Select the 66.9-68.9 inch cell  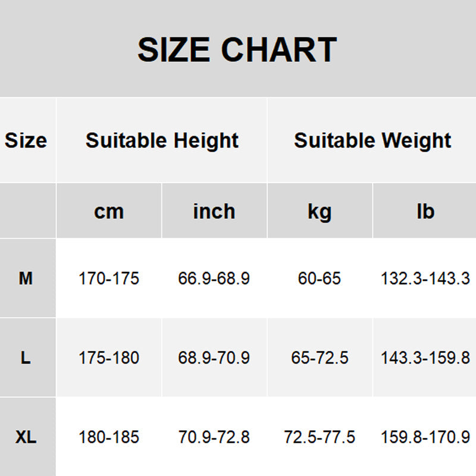click(214, 278)
